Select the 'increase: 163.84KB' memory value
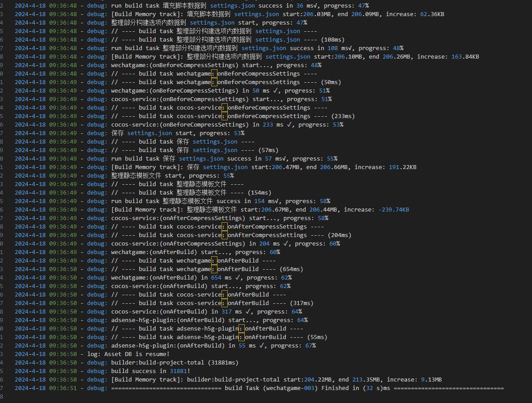The image size is (532, 403). 448,57
